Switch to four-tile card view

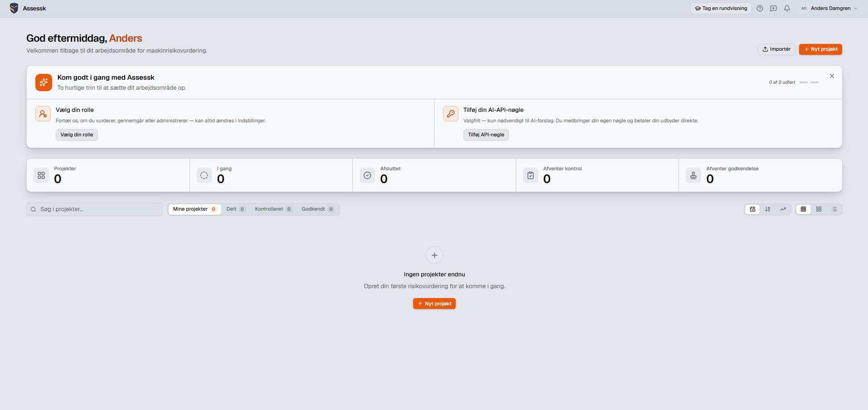[819, 209]
